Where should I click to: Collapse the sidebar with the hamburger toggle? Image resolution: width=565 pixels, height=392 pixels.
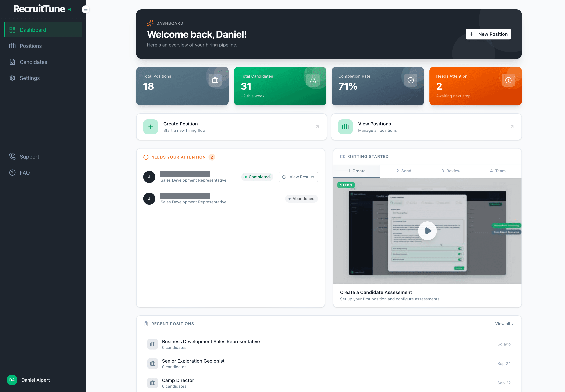86,9
